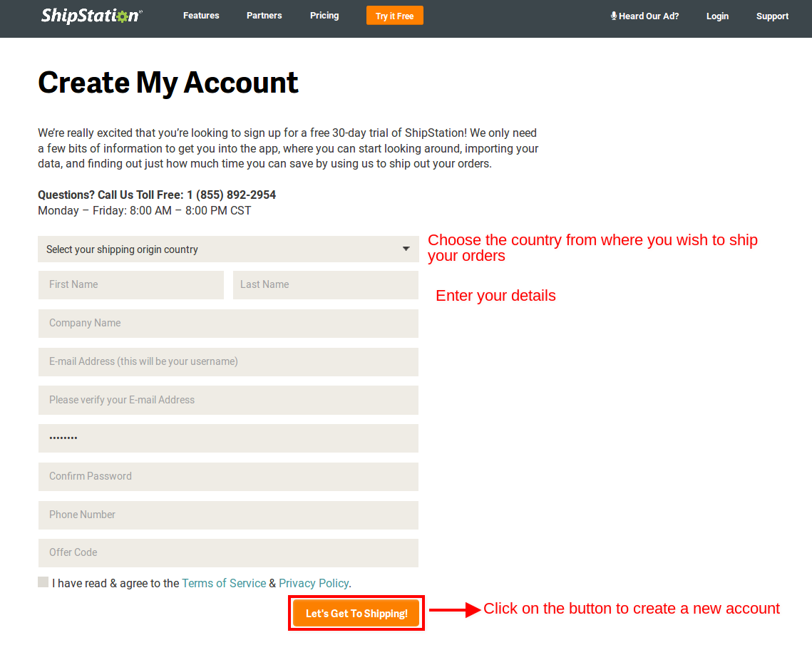Expand the shipping origin country dropdown
812x650 pixels.
(x=228, y=249)
